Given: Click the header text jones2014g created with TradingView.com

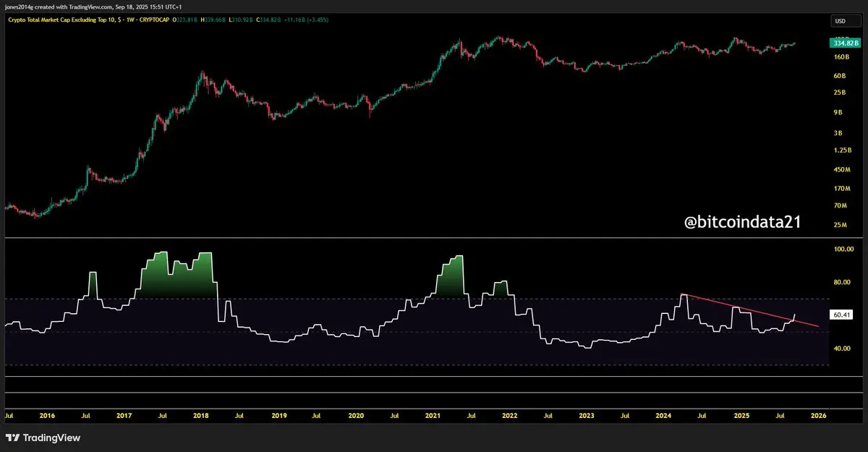Looking at the screenshot, I should [60, 7].
